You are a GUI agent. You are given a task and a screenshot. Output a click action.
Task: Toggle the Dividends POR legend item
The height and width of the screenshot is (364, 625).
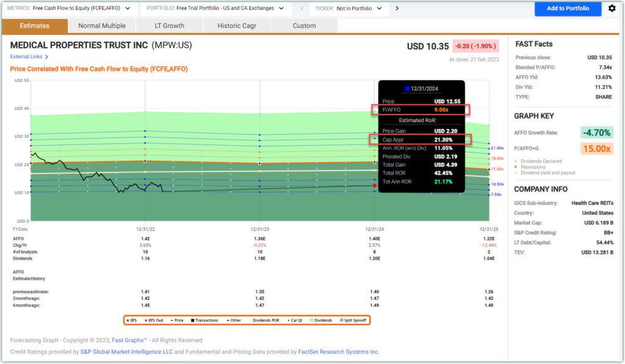[264, 320]
